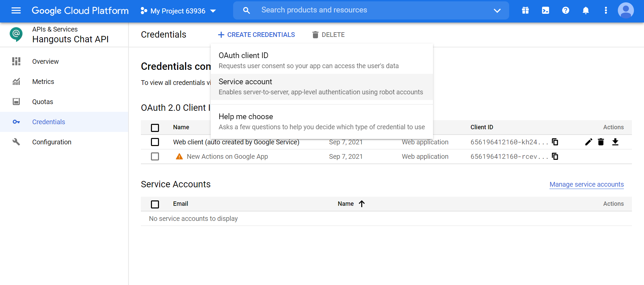The width and height of the screenshot is (644, 285).
Task: Open New Actions on Google App entry
Action: click(227, 156)
